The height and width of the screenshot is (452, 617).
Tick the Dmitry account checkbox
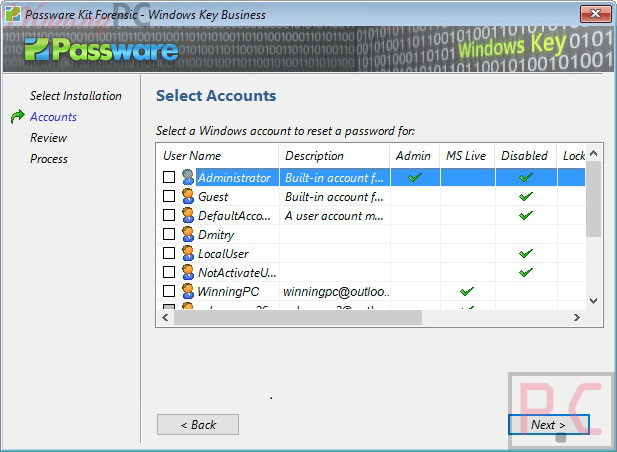click(169, 234)
